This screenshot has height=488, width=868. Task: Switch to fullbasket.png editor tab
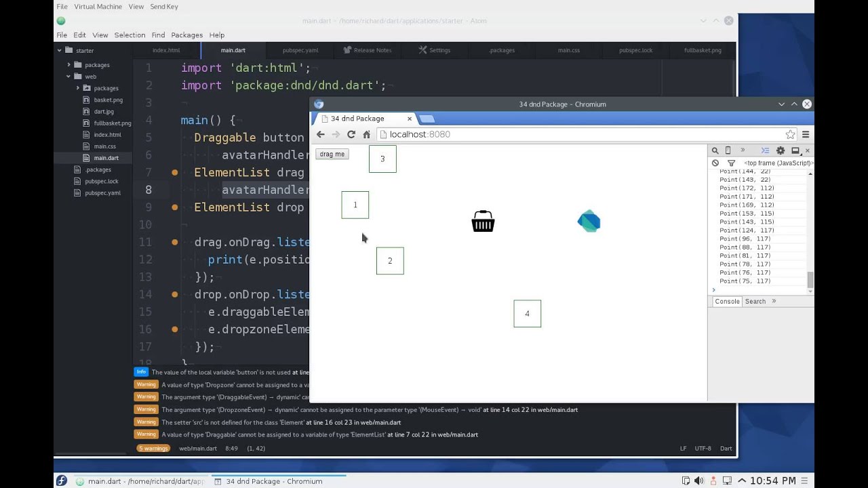coord(703,50)
